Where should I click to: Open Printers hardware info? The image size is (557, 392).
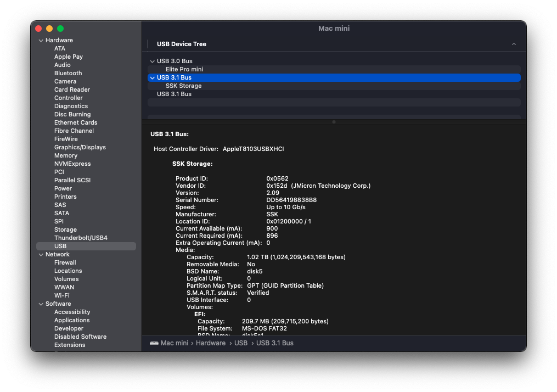pyautogui.click(x=65, y=197)
